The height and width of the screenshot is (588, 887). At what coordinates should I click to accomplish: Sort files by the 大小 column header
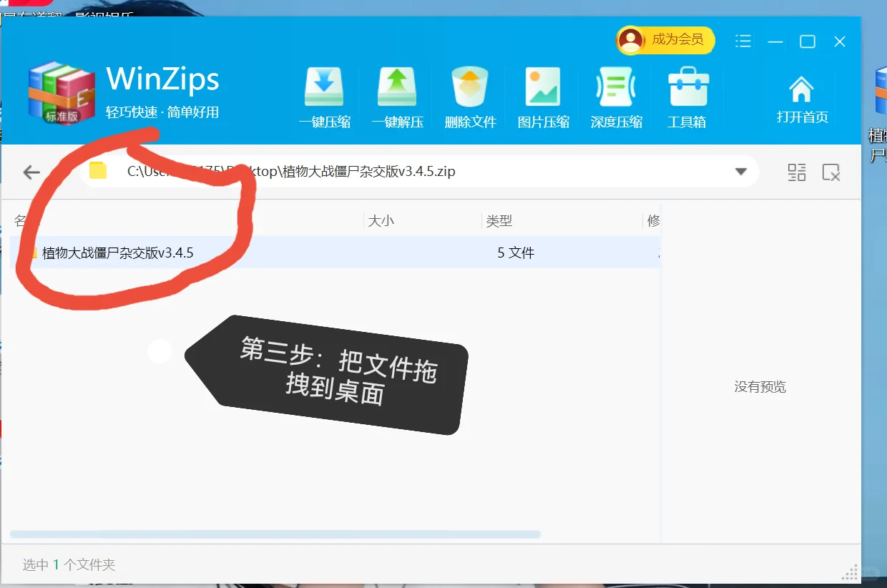pyautogui.click(x=382, y=220)
